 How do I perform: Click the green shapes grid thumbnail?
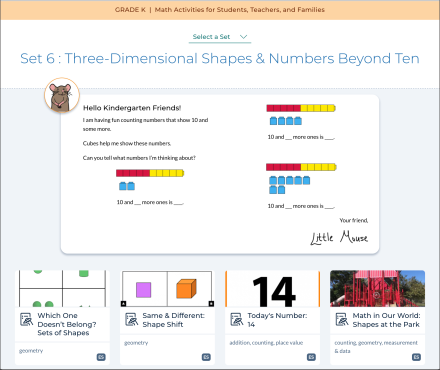point(62,289)
